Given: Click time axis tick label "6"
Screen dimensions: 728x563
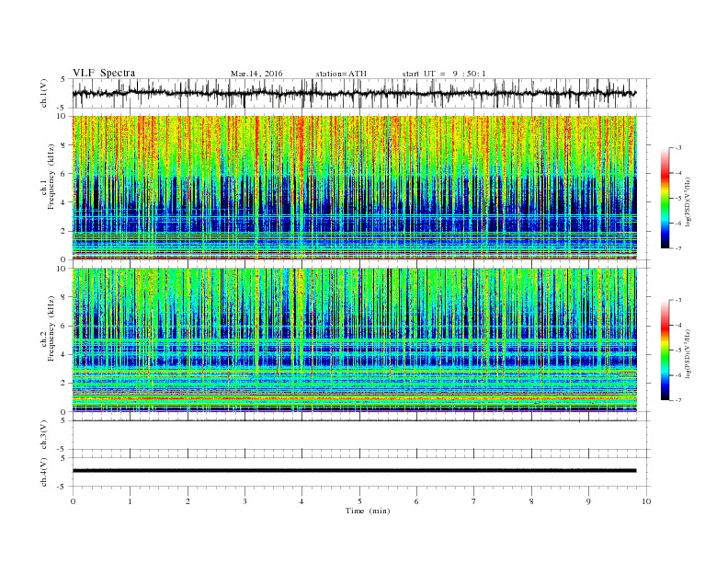Looking at the screenshot, I should (416, 501).
